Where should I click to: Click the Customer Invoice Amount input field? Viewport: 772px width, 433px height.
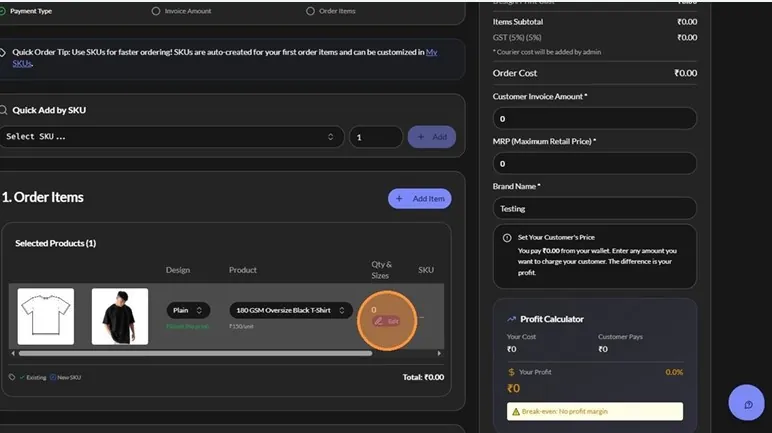click(x=595, y=119)
